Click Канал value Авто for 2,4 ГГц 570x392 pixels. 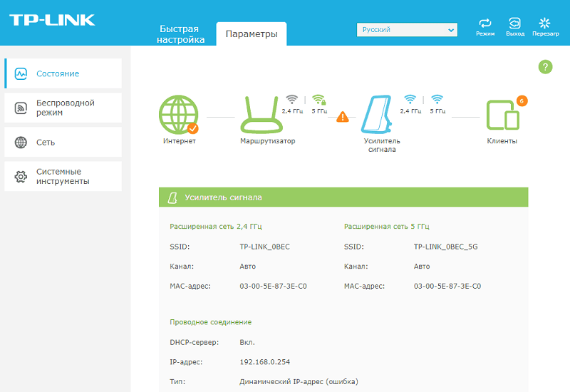(x=247, y=267)
